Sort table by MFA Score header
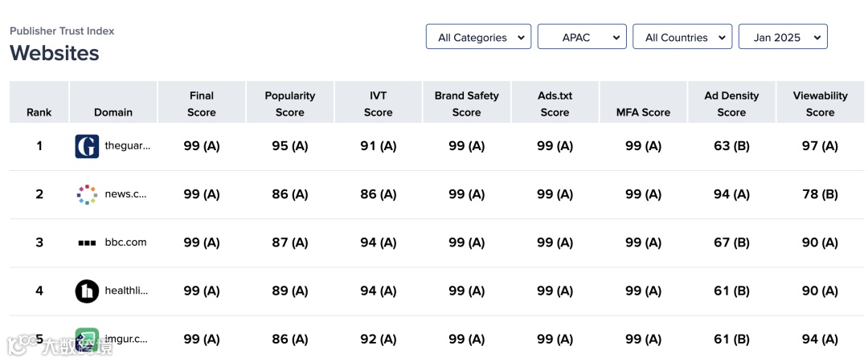Screen dimensions: 868x362 643,112
